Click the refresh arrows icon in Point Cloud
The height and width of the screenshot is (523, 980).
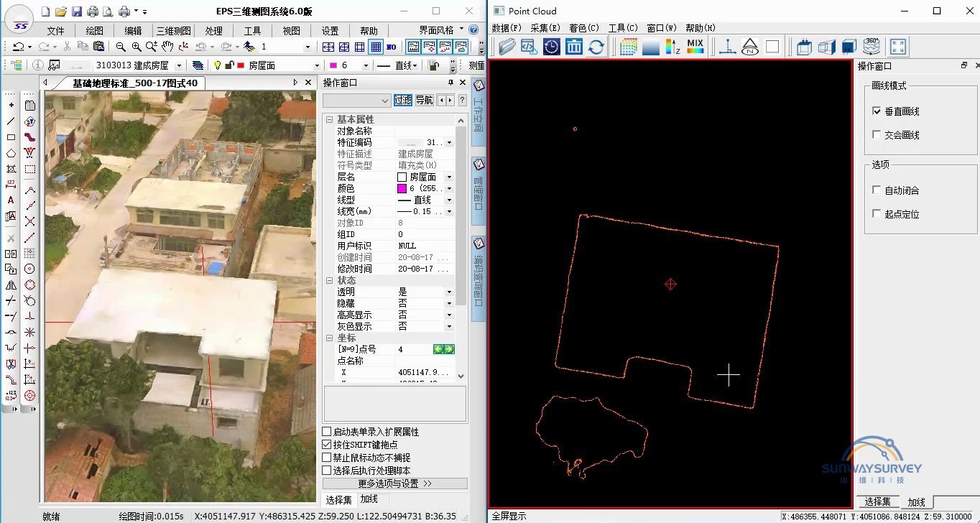point(596,47)
